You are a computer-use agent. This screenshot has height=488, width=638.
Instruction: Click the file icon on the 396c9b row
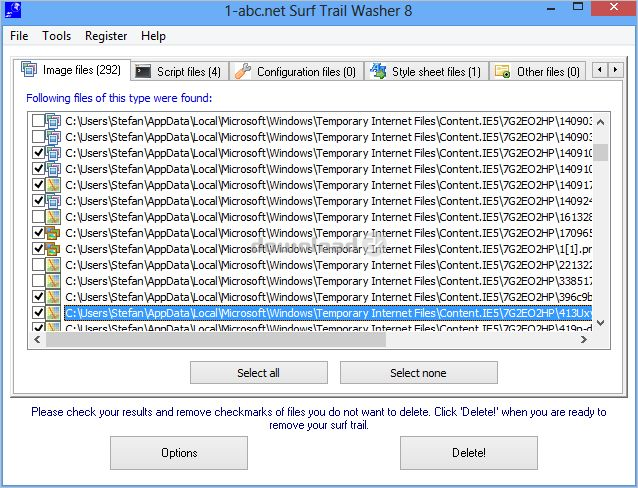click(53, 297)
